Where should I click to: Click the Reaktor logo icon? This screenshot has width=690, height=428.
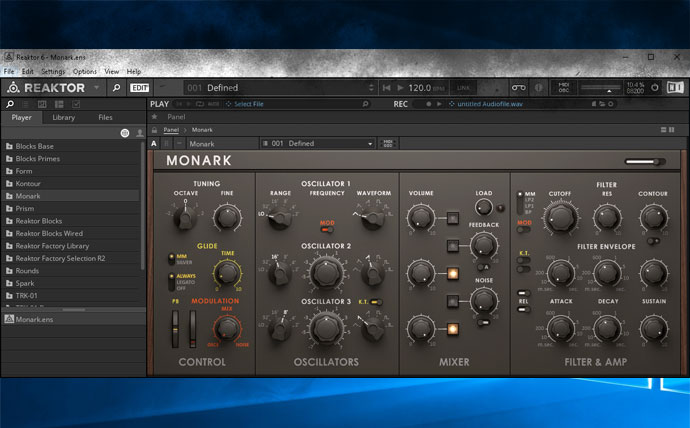pos(14,88)
